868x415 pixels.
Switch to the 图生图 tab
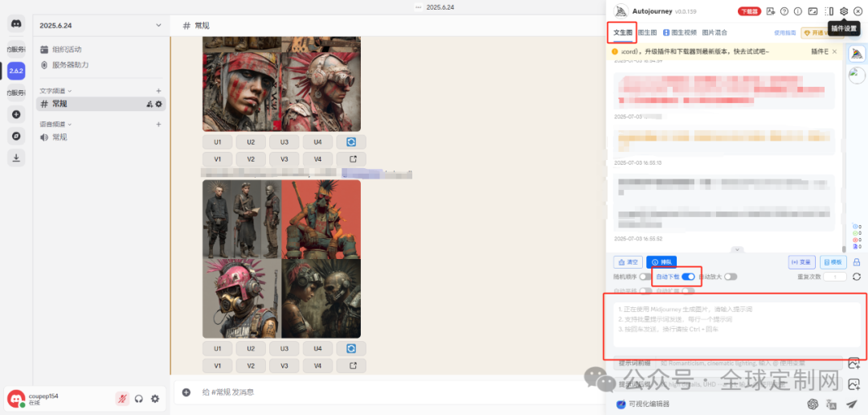(x=647, y=33)
